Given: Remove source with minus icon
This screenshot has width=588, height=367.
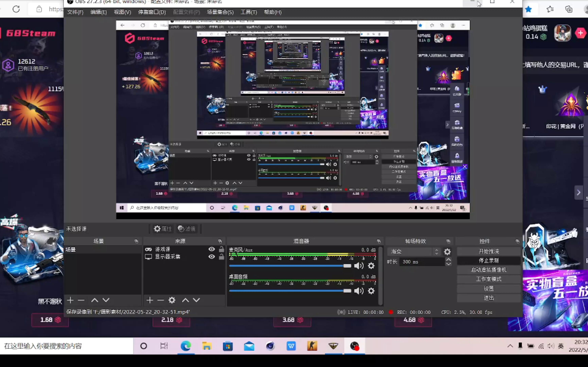Looking at the screenshot, I should click(161, 300).
